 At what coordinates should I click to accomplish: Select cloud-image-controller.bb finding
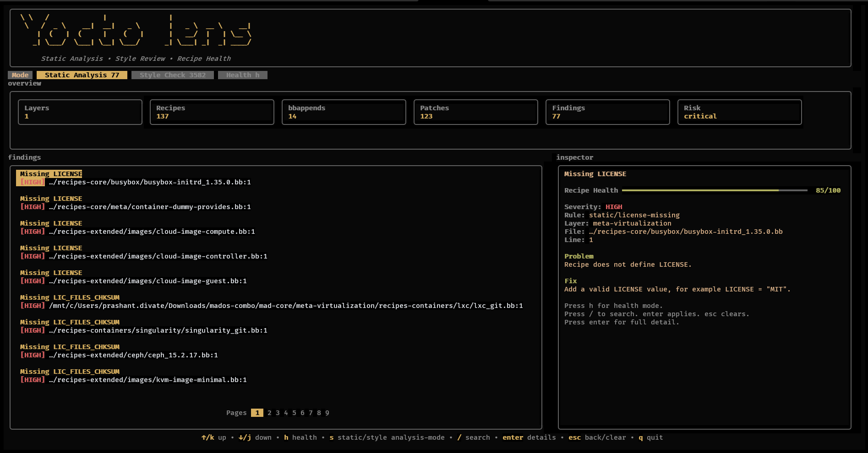[x=143, y=252]
